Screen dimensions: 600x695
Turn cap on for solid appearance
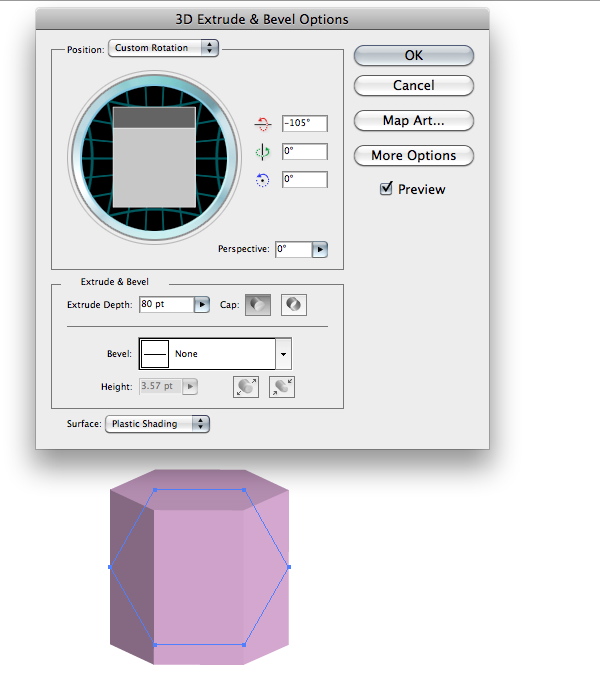(x=258, y=305)
